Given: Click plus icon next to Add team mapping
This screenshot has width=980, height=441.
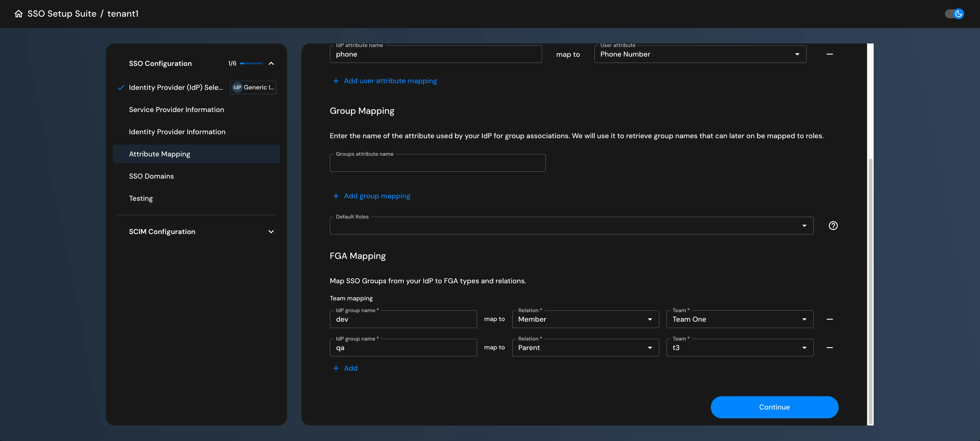Looking at the screenshot, I should pyautogui.click(x=336, y=368).
